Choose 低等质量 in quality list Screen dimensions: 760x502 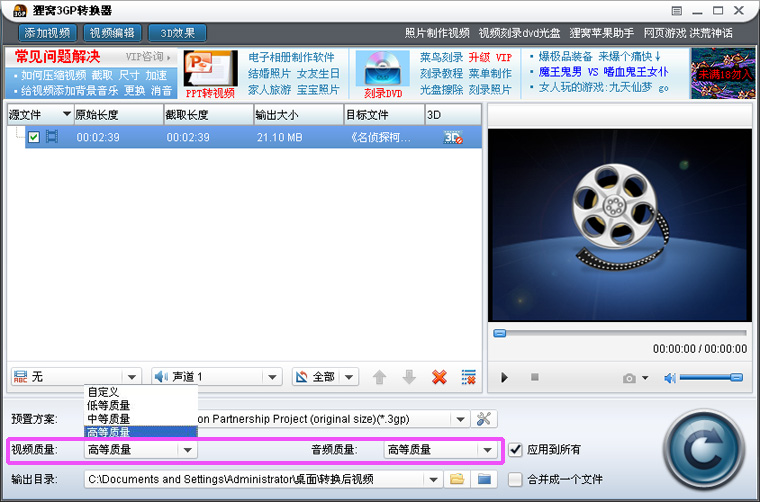(x=141, y=406)
